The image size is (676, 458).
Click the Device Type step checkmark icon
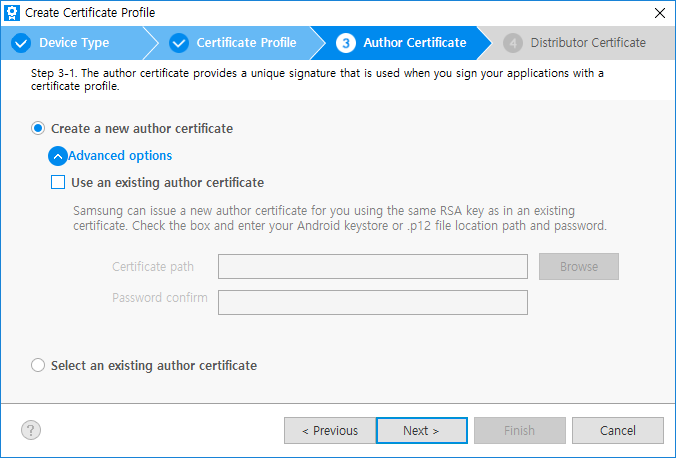[x=21, y=43]
